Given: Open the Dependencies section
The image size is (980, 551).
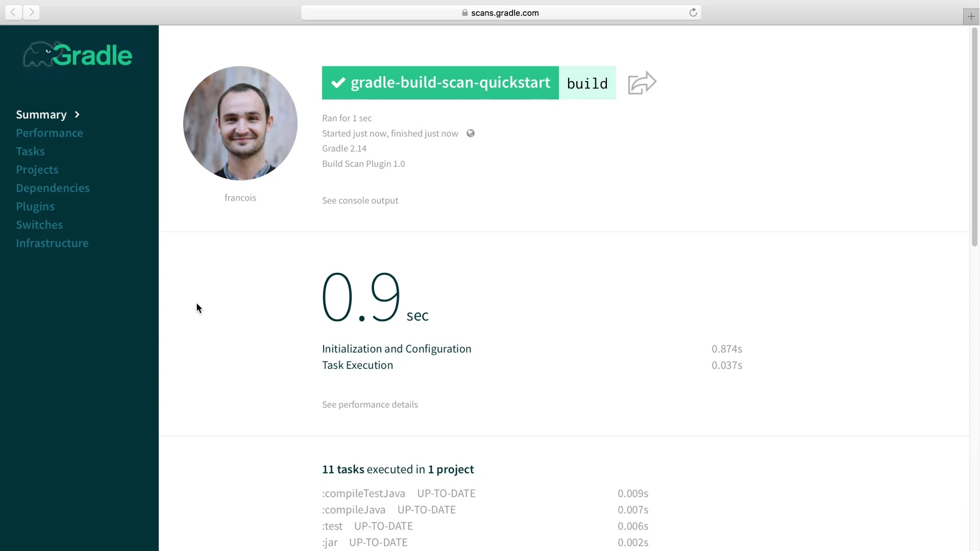Looking at the screenshot, I should pos(53,188).
